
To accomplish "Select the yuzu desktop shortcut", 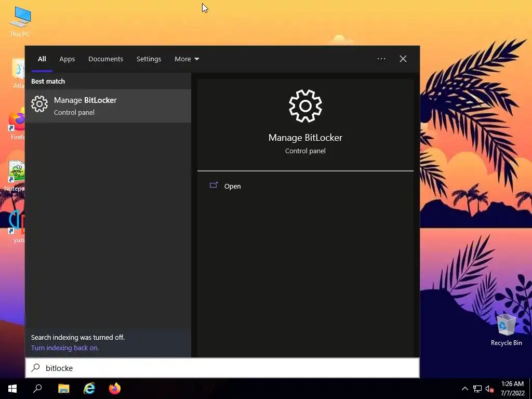I will point(17,227).
